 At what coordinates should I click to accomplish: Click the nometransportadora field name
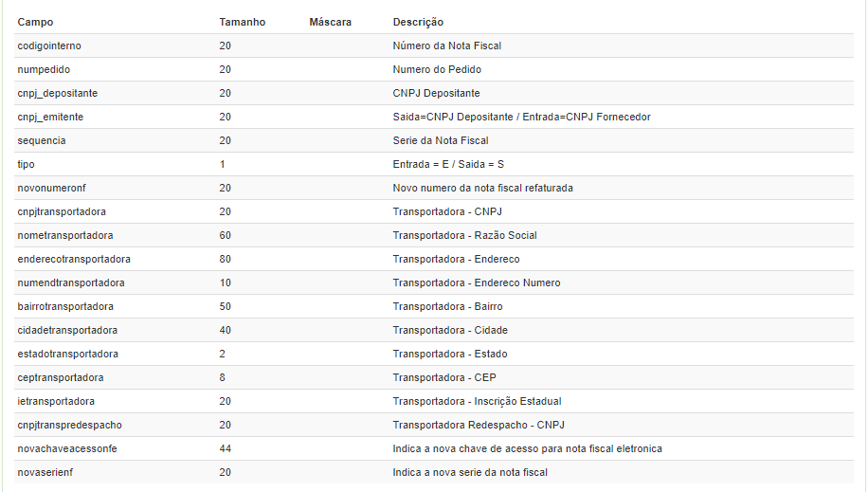click(x=64, y=235)
